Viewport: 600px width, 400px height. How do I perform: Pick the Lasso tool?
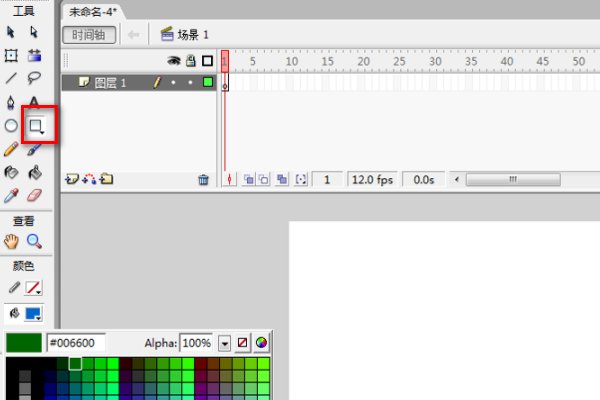pos(35,78)
